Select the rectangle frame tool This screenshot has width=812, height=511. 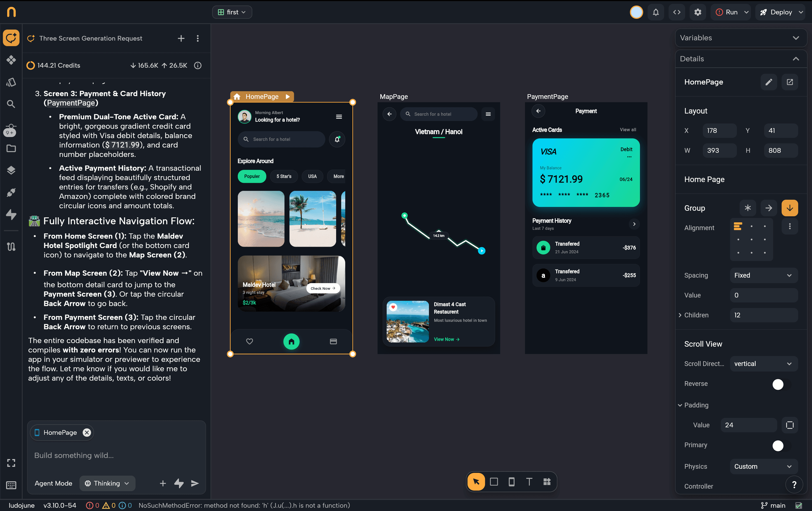pos(494,482)
